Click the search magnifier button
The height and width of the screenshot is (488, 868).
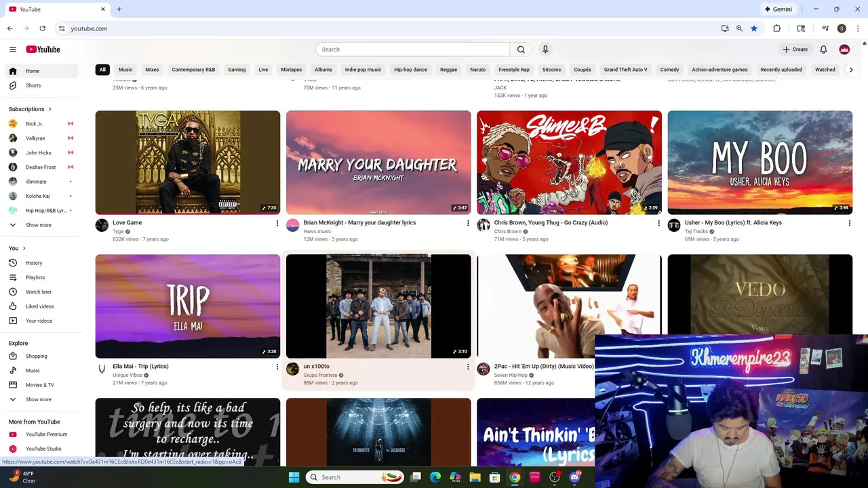pyautogui.click(x=521, y=49)
